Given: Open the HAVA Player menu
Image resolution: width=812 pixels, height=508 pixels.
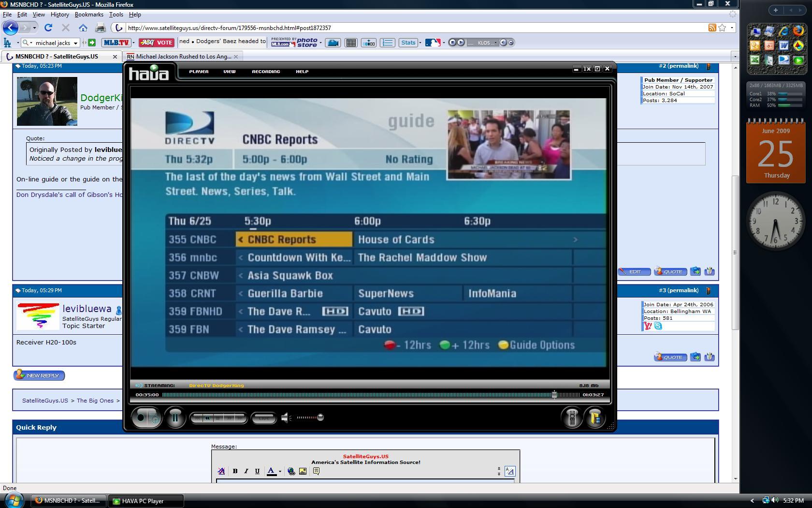Looking at the screenshot, I should coord(199,71).
